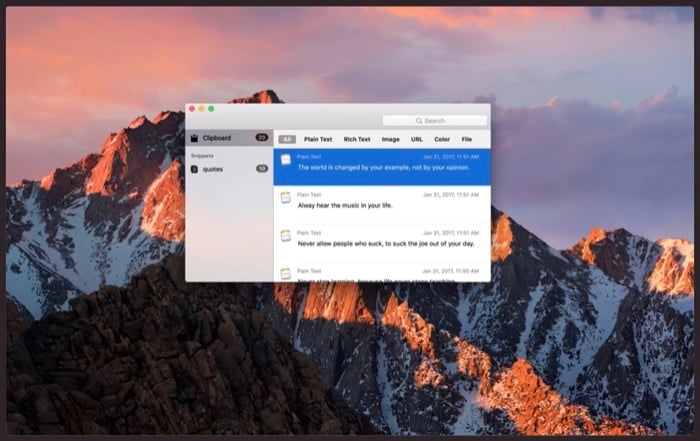Click the quotes snippet folder icon
Image resolution: width=700 pixels, height=441 pixels.
[x=194, y=169]
